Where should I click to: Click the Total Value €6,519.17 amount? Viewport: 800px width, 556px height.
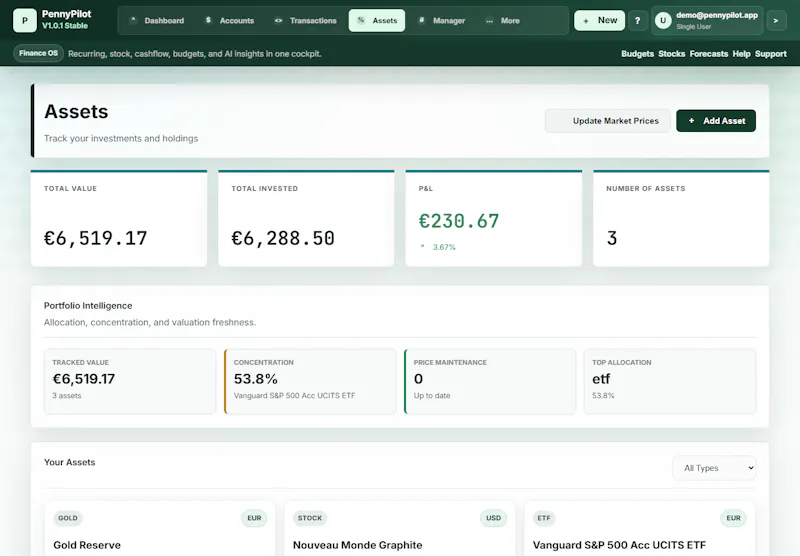(x=95, y=238)
